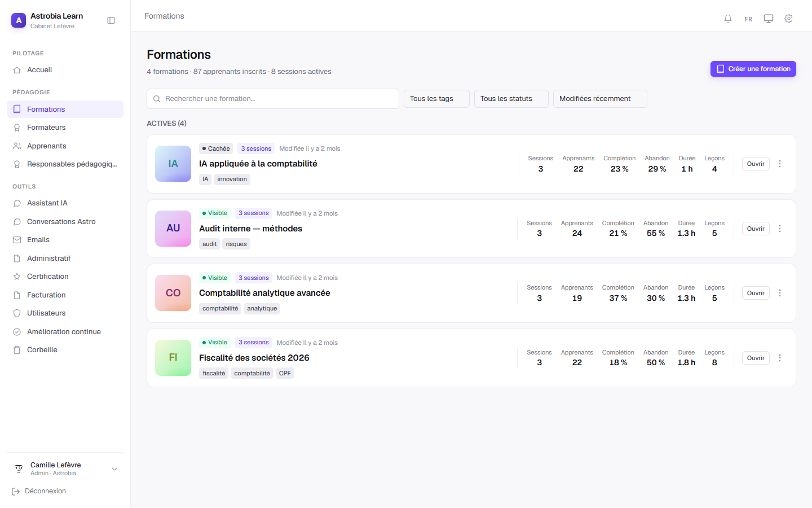Screen dimensions: 812x508
Task: Click the CO formation color tile
Action: pyautogui.click(x=173, y=293)
